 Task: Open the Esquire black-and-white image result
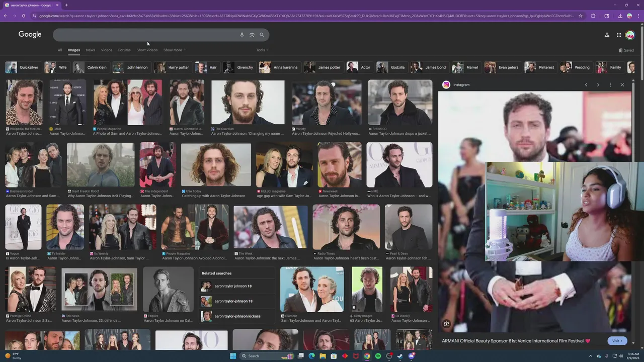click(x=168, y=290)
